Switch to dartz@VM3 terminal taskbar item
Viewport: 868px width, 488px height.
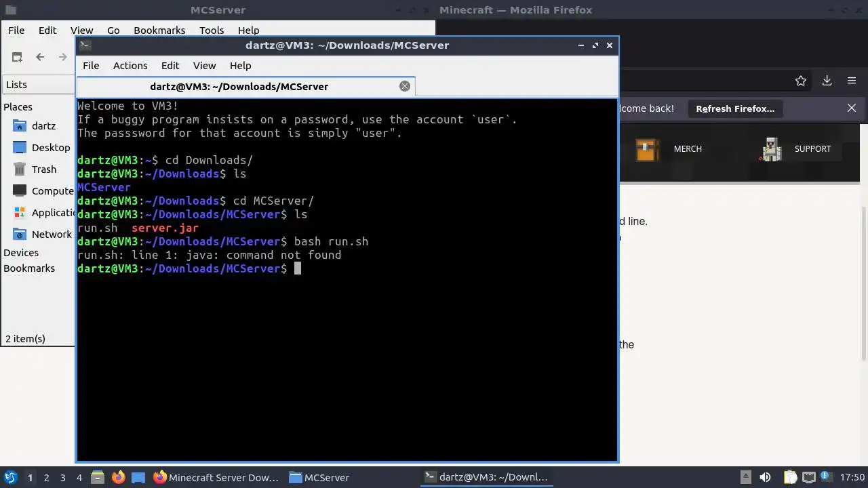pos(486,477)
